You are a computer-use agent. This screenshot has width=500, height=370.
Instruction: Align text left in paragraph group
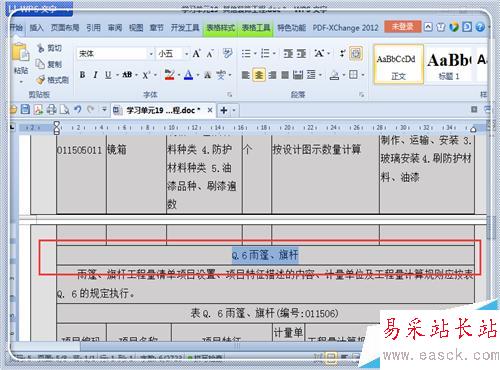point(245,75)
